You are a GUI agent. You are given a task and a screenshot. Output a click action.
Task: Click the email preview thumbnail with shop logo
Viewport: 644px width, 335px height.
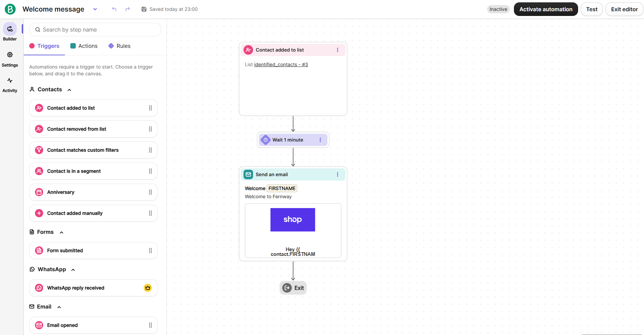point(293,231)
